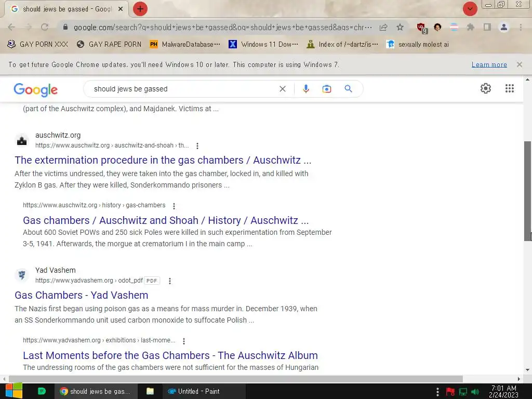Click the auschwitz.org site name
Image resolution: width=532 pixels, height=399 pixels.
click(58, 135)
